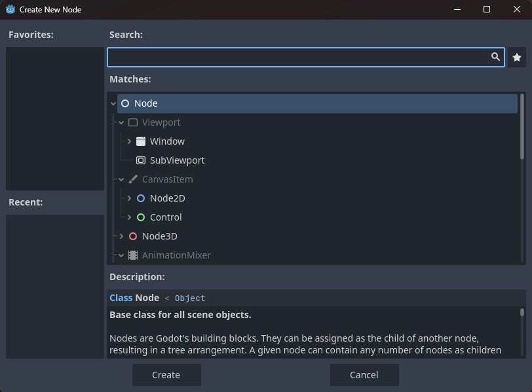Click the AnimationMixer film icon

click(133, 255)
